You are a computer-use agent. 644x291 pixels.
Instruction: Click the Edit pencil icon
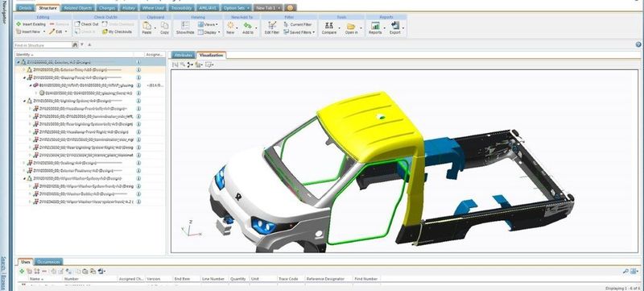pos(52,31)
